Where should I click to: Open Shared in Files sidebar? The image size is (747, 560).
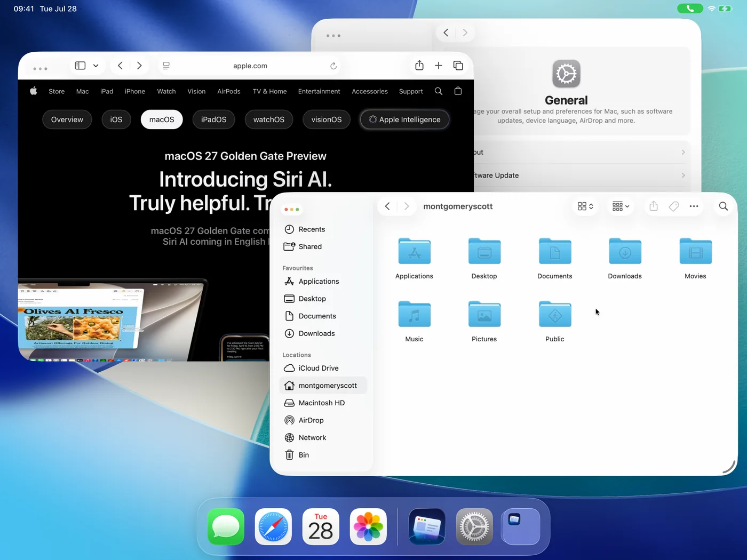pos(323,246)
